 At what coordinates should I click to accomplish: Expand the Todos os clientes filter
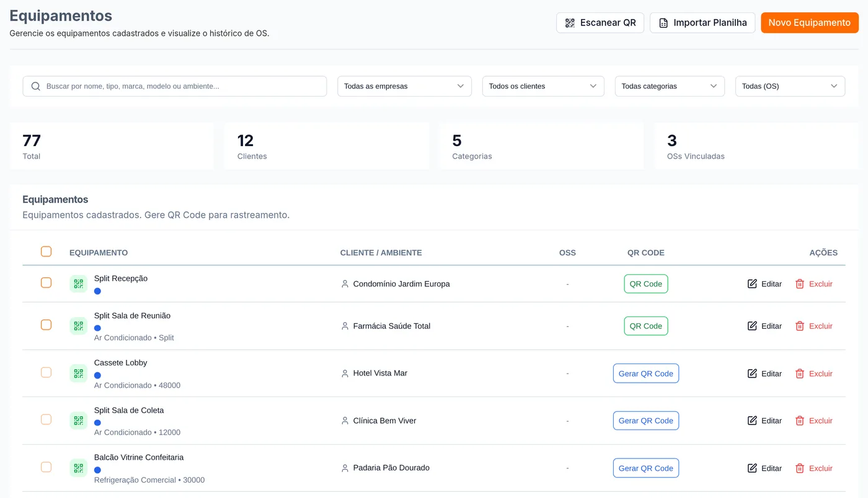[543, 86]
